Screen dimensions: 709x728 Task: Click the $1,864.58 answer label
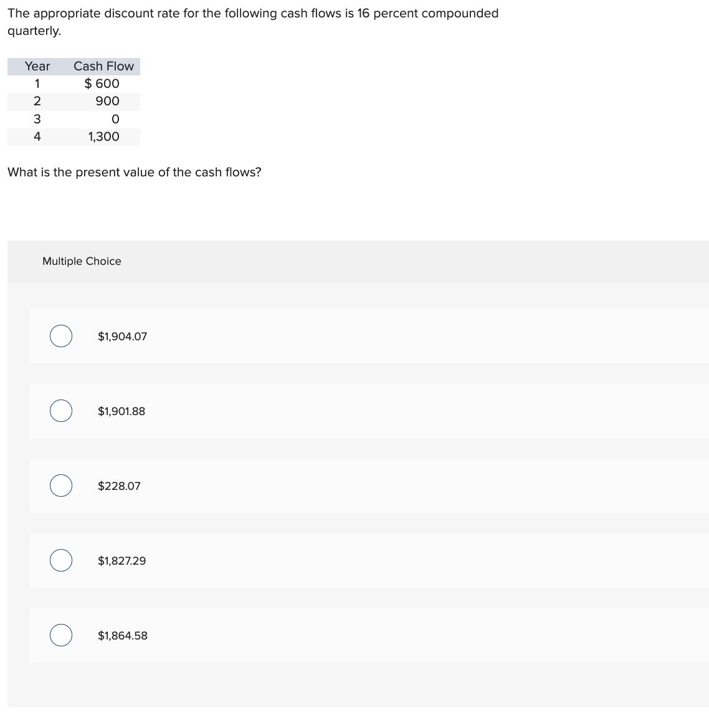click(123, 636)
